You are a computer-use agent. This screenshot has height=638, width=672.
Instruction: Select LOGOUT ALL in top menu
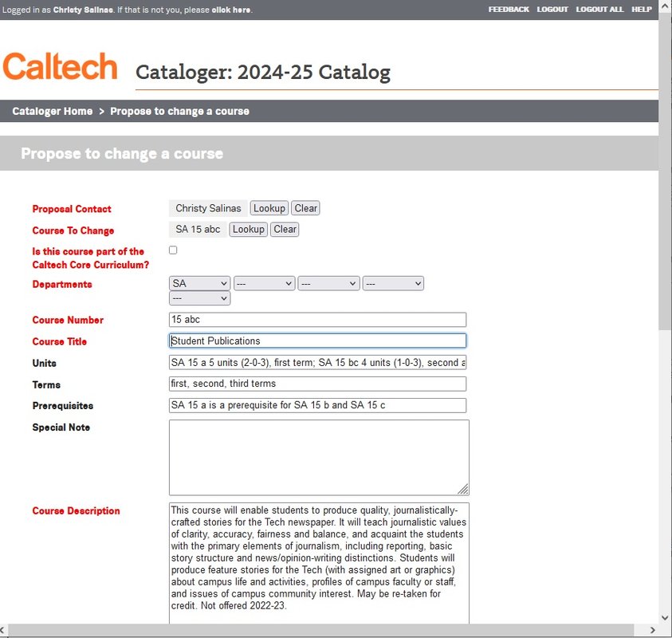599,10
